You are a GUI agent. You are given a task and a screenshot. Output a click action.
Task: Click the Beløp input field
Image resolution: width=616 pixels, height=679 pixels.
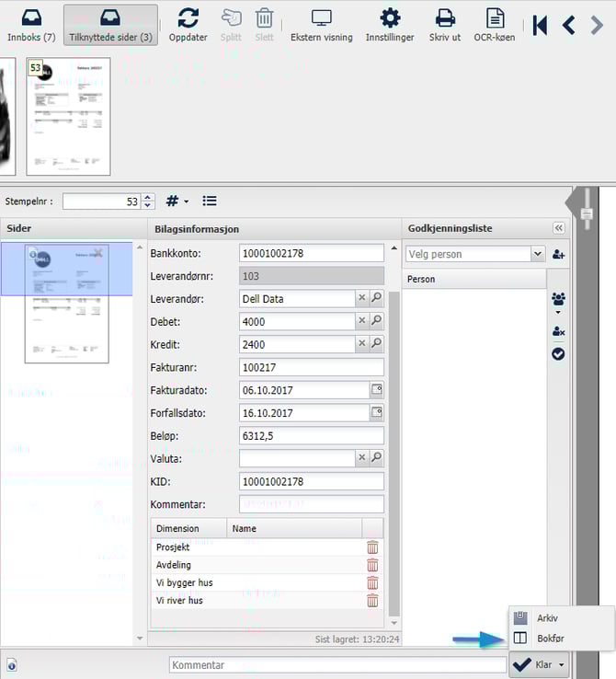(311, 435)
